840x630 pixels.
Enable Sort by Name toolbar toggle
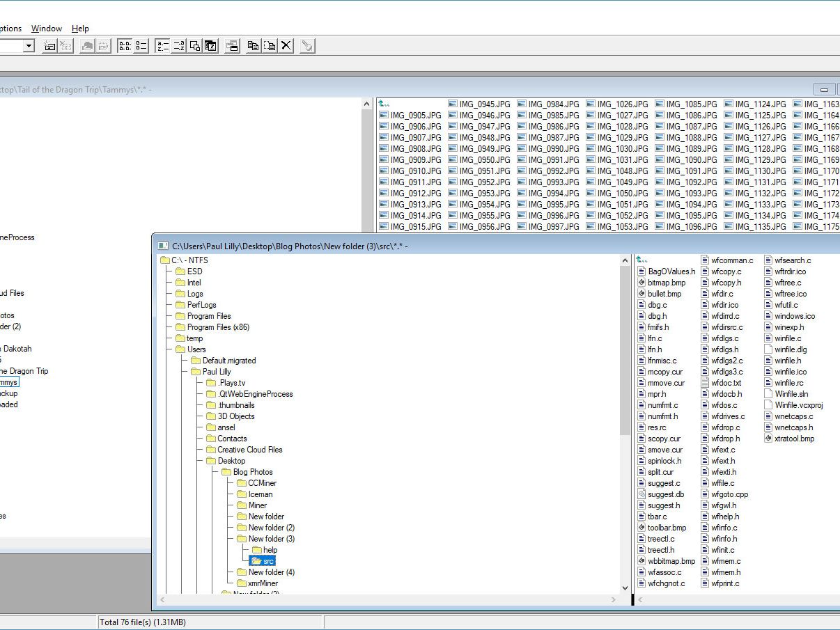coord(162,46)
